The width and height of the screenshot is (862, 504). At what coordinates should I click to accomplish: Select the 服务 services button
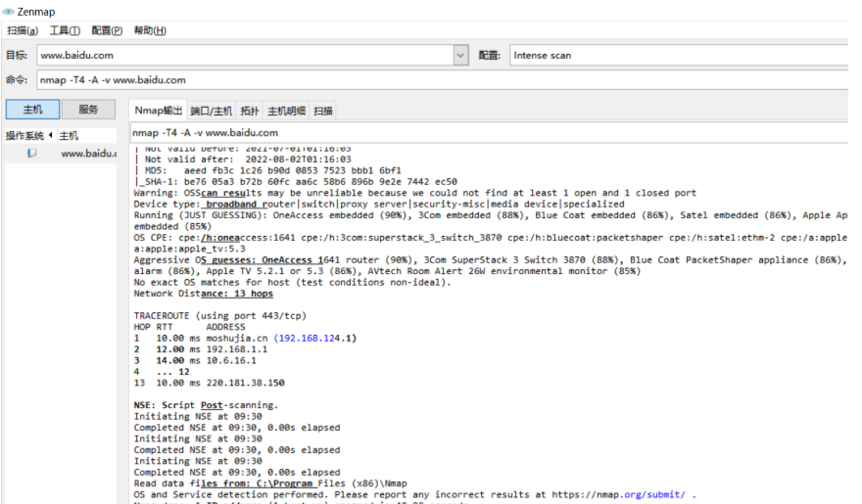click(88, 110)
